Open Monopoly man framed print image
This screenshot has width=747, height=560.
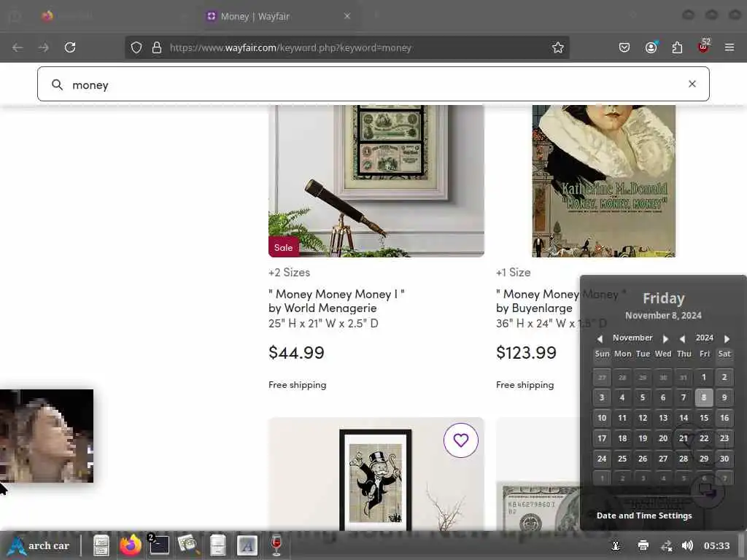tap(376, 474)
